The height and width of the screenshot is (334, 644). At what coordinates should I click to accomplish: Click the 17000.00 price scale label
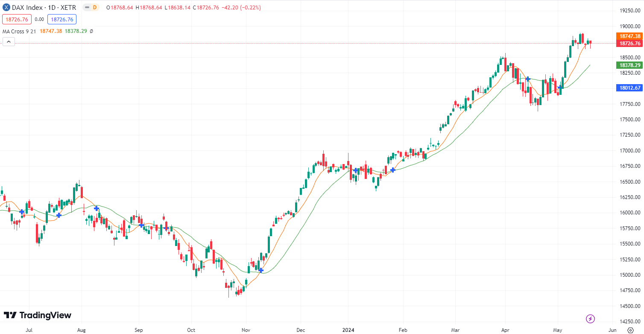pyautogui.click(x=630, y=151)
